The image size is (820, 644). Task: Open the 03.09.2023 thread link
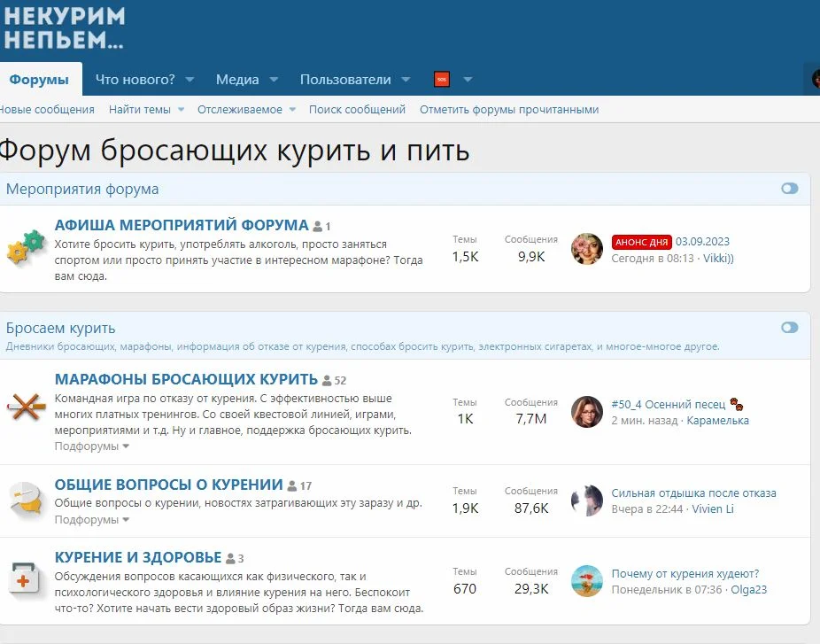coord(702,242)
